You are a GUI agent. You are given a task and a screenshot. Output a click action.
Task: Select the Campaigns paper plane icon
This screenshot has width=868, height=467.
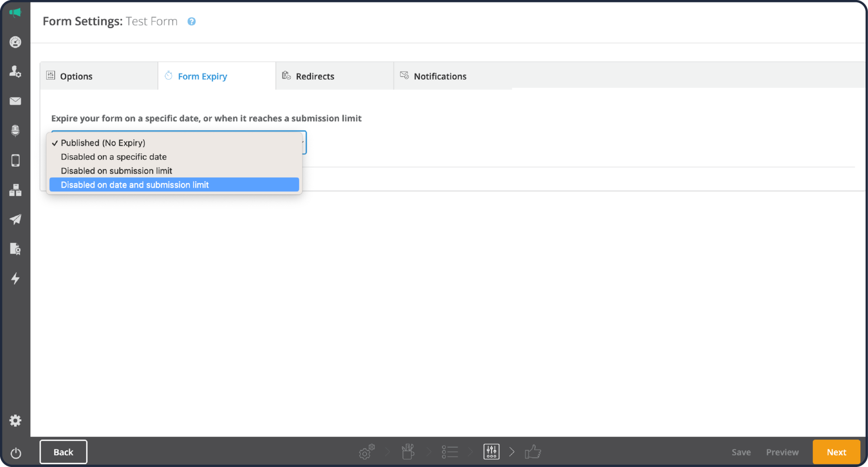point(15,219)
